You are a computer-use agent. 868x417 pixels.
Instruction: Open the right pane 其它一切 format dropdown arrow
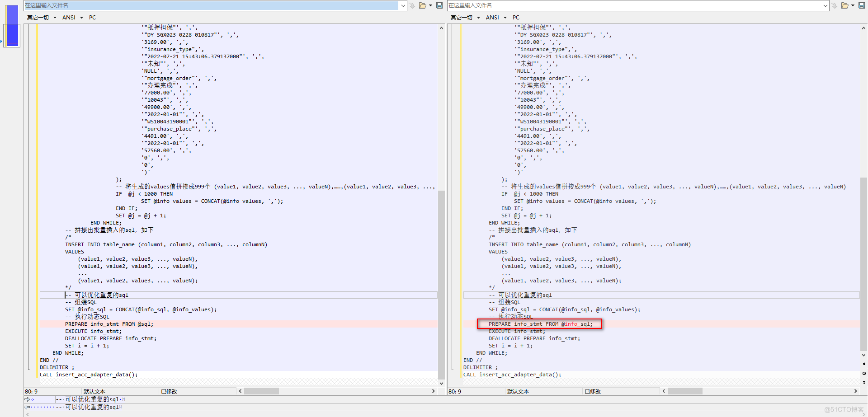(478, 18)
